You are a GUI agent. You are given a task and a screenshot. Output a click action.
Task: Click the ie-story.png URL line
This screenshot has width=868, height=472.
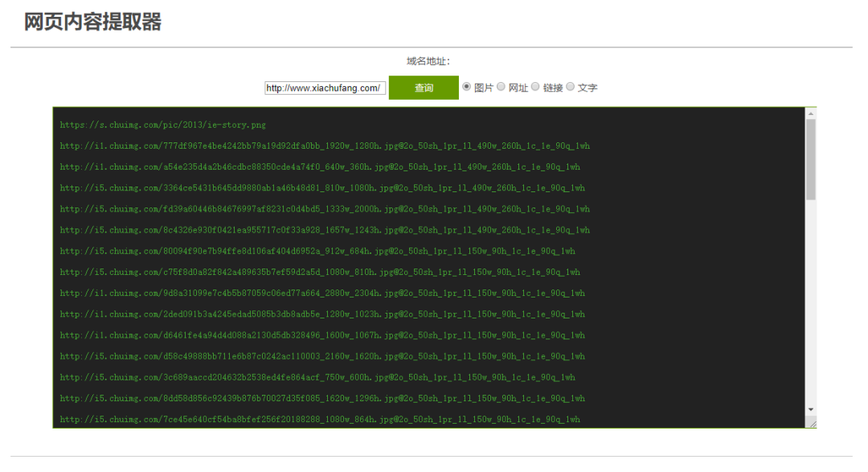click(162, 125)
